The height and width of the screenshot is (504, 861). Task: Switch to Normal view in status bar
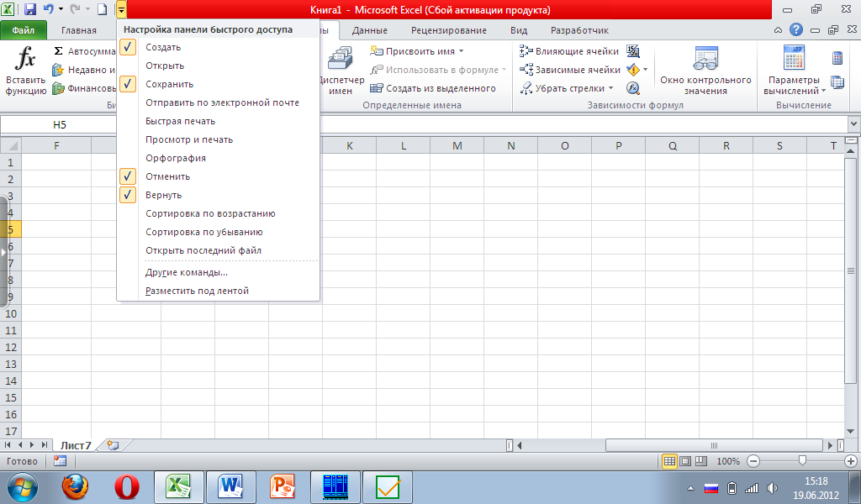click(x=669, y=461)
